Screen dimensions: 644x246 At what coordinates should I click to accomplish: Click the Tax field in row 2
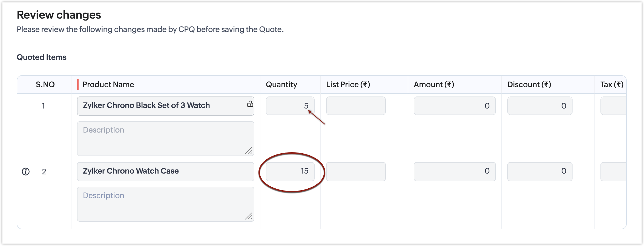click(613, 171)
